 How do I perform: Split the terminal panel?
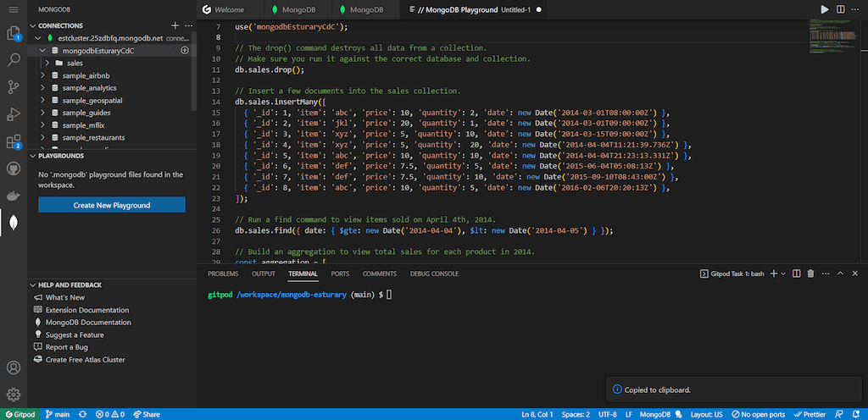tap(797, 274)
